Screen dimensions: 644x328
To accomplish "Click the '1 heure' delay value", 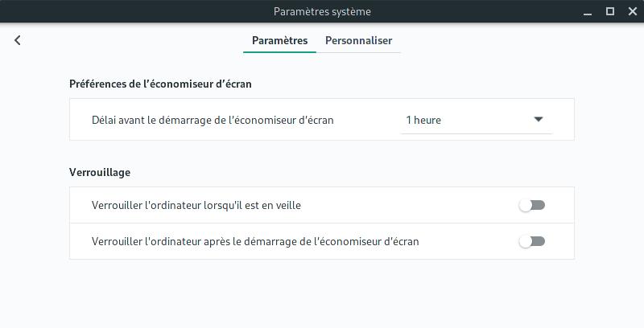I will [x=423, y=120].
